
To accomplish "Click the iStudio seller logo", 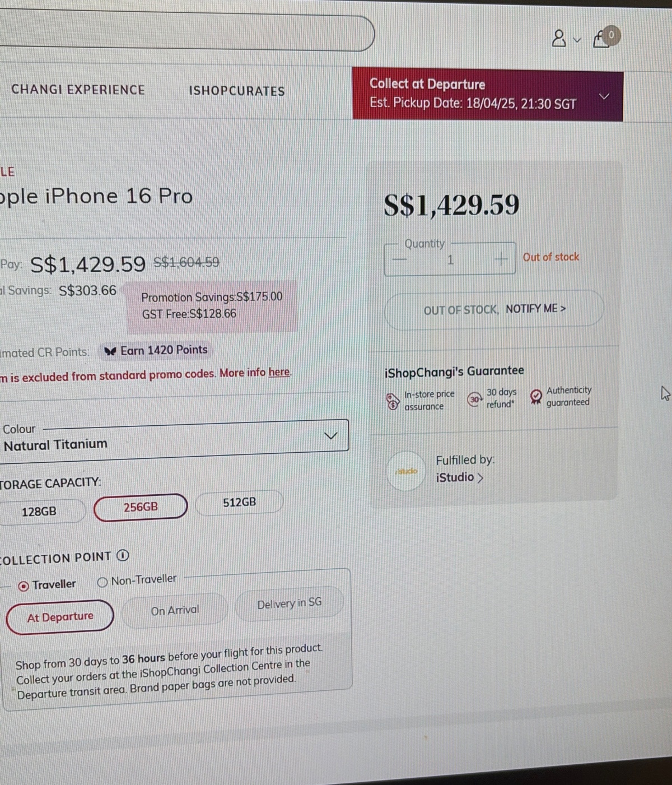I will tap(407, 471).
